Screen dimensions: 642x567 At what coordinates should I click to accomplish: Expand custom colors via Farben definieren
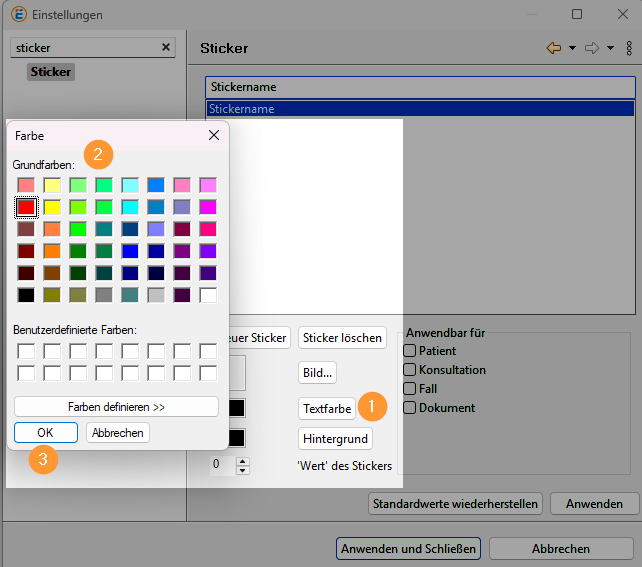(x=116, y=407)
